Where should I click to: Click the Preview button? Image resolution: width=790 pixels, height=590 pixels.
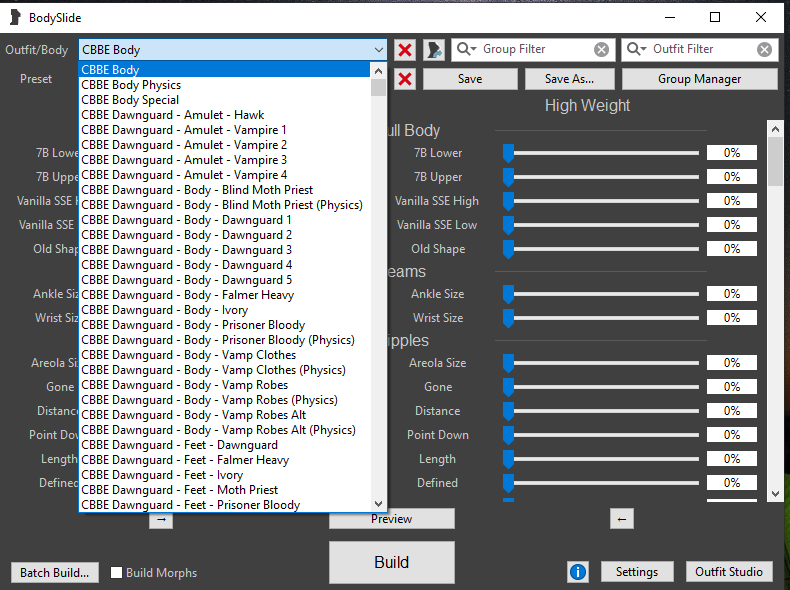pyautogui.click(x=391, y=519)
